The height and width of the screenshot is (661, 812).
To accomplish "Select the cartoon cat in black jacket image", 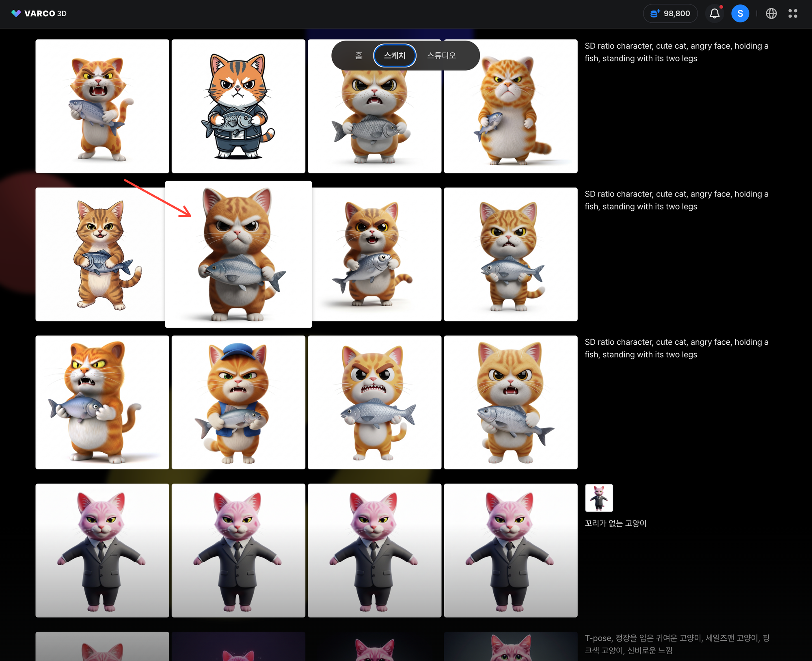I will click(238, 106).
